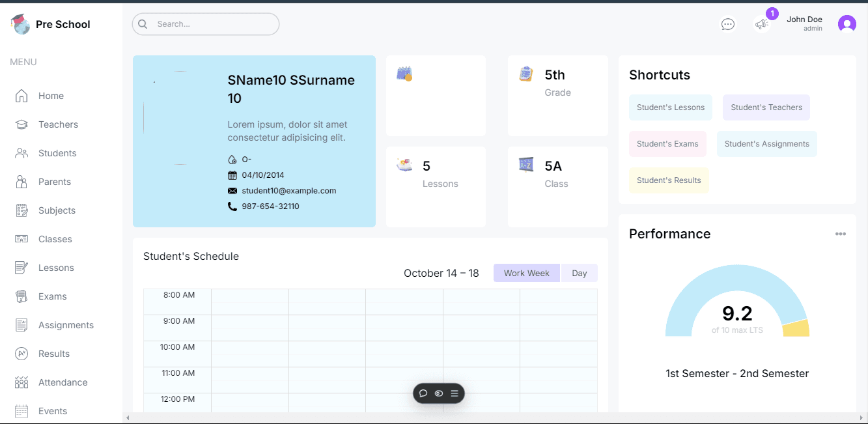Click the eye toggle in the dark pill overlay
The image size is (868, 424).
pos(438,393)
